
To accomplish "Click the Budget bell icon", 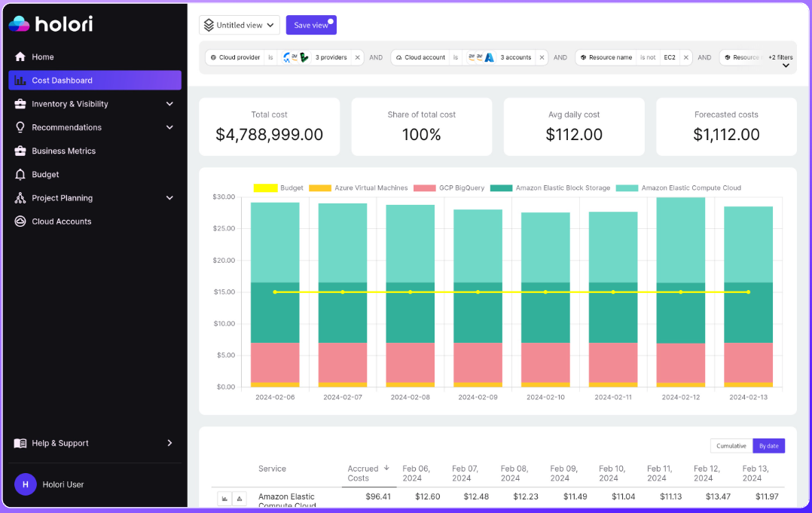I will pos(20,175).
